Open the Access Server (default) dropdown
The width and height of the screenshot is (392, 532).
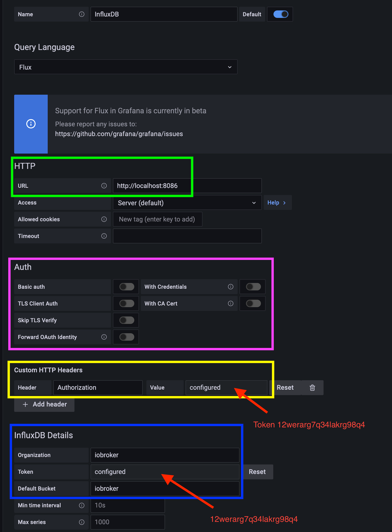pyautogui.click(x=187, y=203)
